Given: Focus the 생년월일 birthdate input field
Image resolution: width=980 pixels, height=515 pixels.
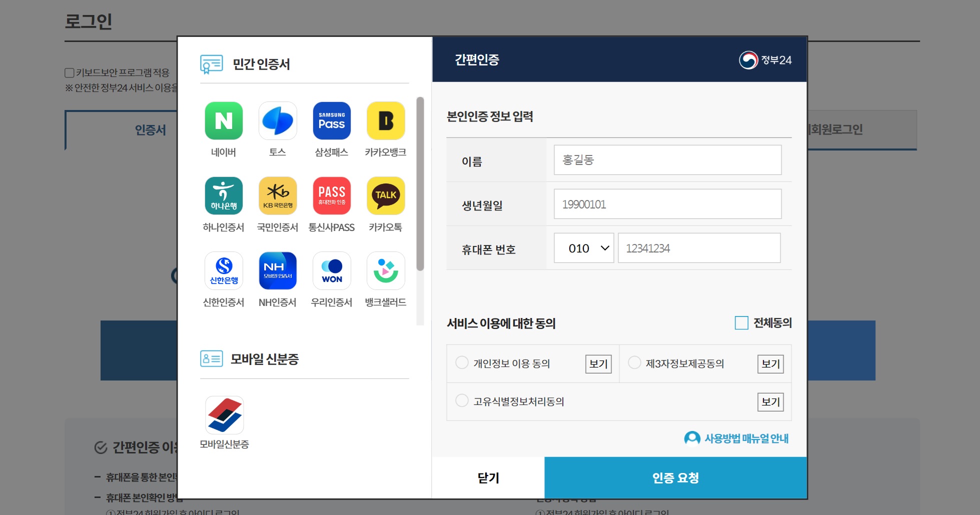Looking at the screenshot, I should coord(667,204).
